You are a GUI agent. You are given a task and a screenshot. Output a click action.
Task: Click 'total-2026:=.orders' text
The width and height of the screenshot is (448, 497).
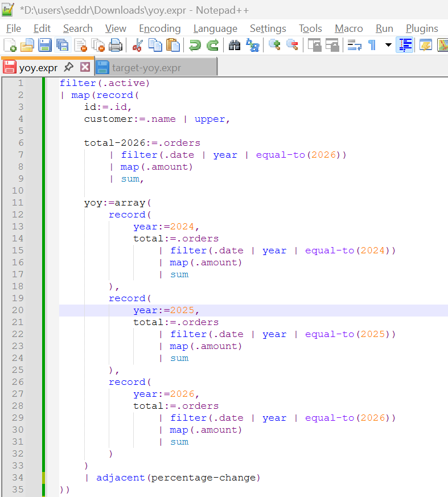[142, 143]
